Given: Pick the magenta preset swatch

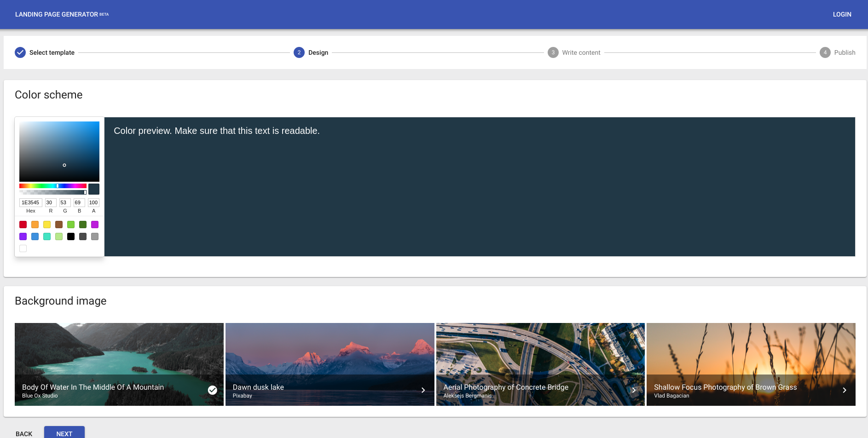Looking at the screenshot, I should click(95, 225).
